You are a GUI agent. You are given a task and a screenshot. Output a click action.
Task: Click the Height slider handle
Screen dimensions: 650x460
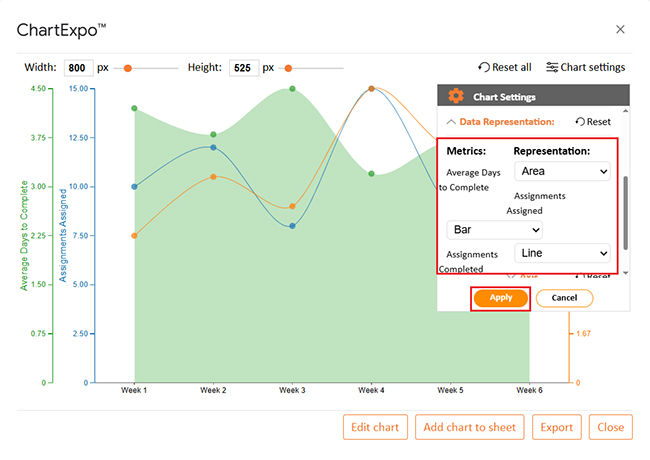click(289, 68)
